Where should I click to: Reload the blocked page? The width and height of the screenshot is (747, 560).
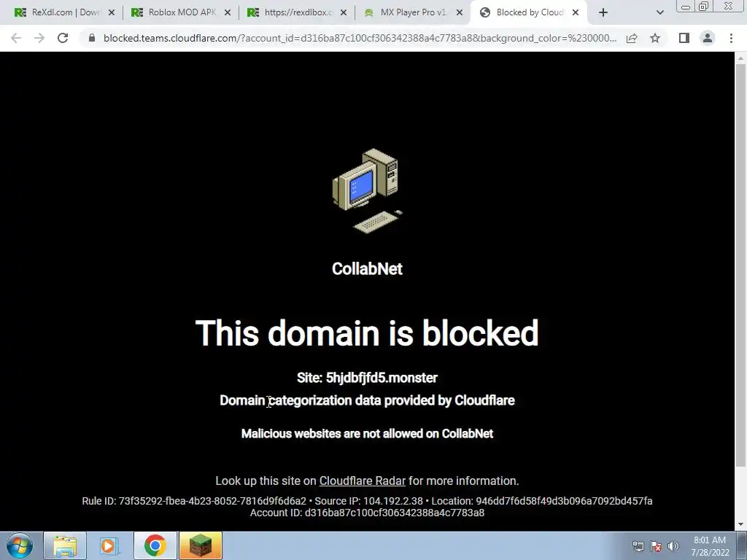63,38
